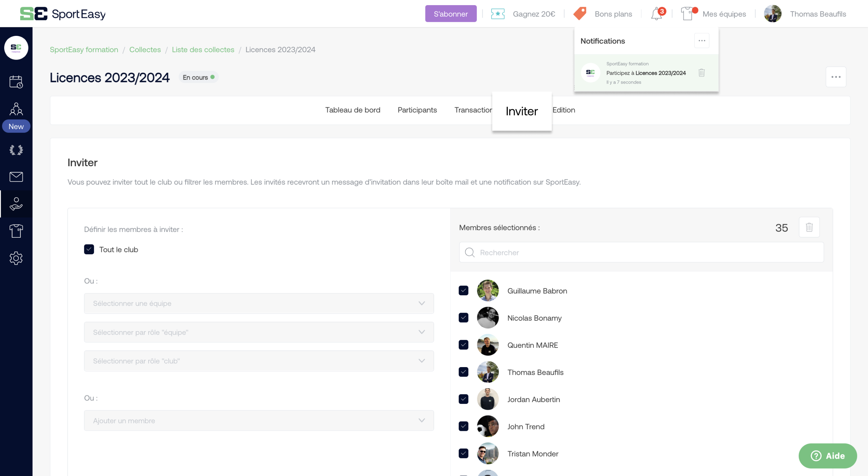868x476 pixels.
Task: Open the settings gear in sidebar
Action: tap(16, 258)
